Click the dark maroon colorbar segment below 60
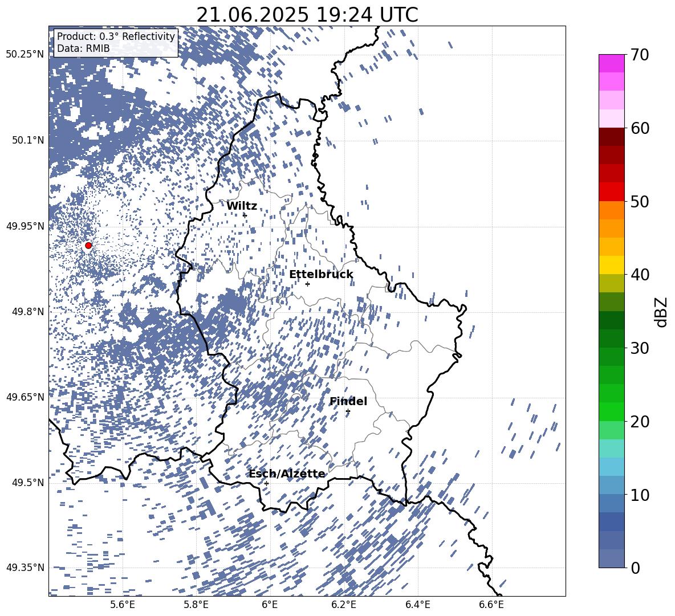 coord(611,137)
